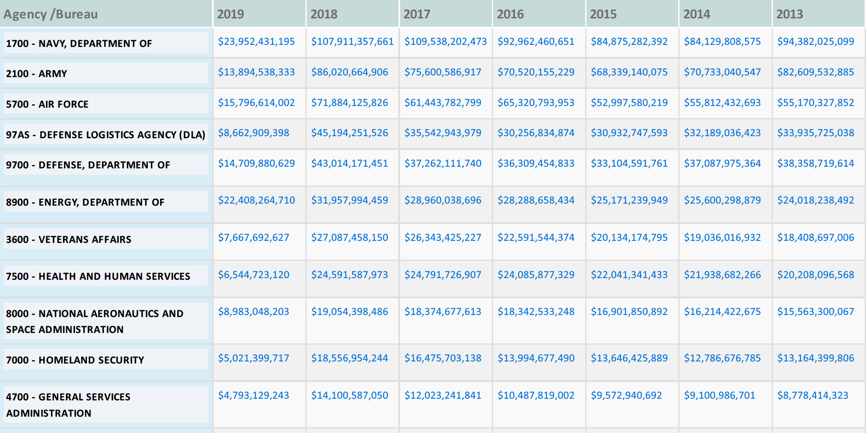868x433 pixels.
Task: Open Air Force 2013 amount $55,170,327,852
Action: [816, 103]
